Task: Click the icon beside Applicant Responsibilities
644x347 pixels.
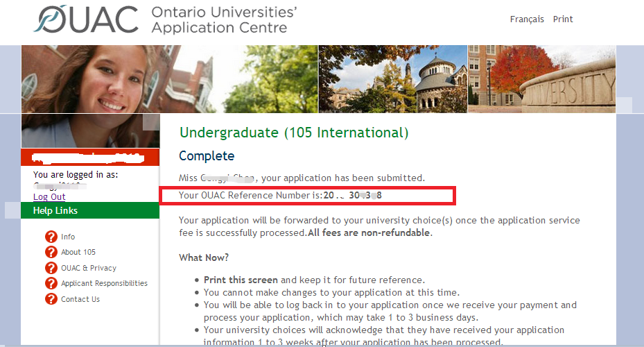Action: 51,283
